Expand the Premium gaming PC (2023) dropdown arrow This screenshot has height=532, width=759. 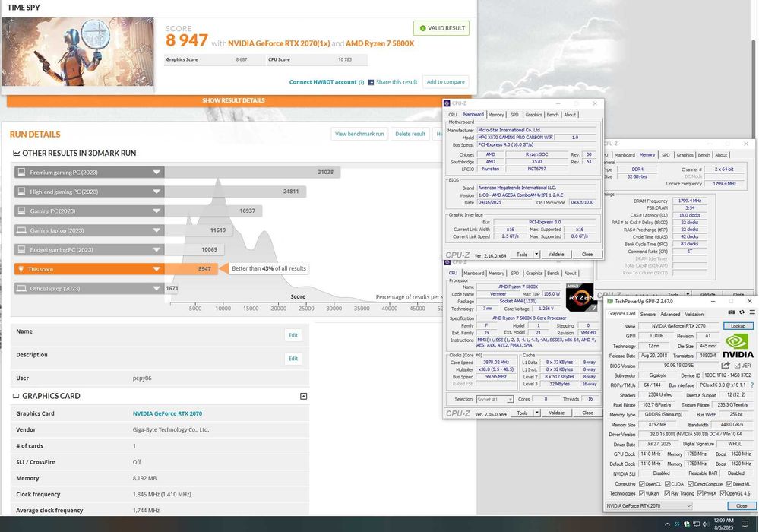[157, 172]
